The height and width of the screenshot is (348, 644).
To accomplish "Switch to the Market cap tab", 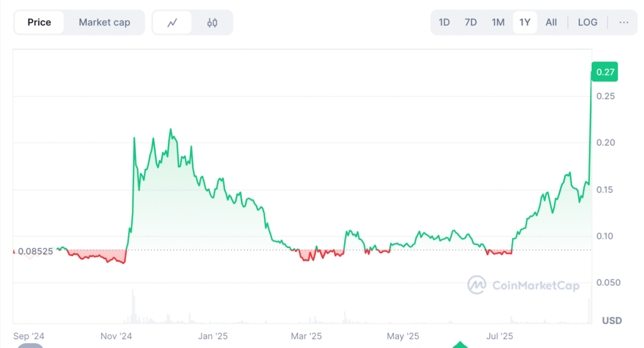I will coord(104,23).
